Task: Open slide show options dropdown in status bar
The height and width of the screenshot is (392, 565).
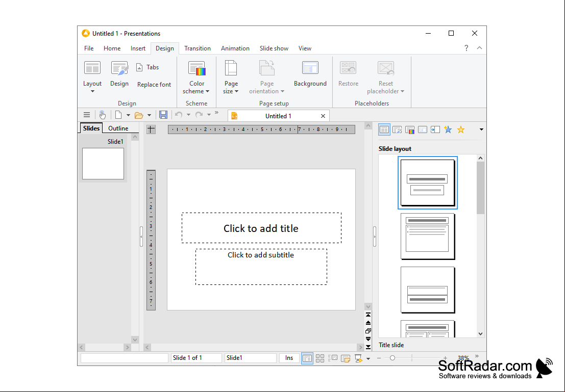Action: [368, 358]
